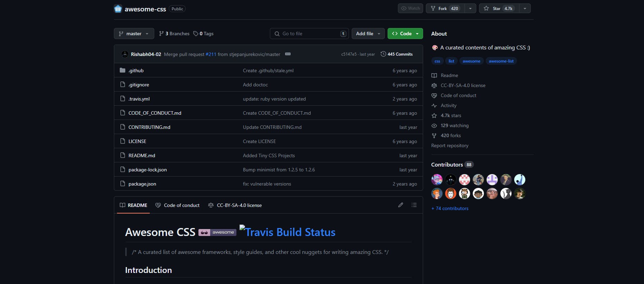The height and width of the screenshot is (284, 644).
Task: Open the master branch selector dropdown
Action: (x=134, y=34)
